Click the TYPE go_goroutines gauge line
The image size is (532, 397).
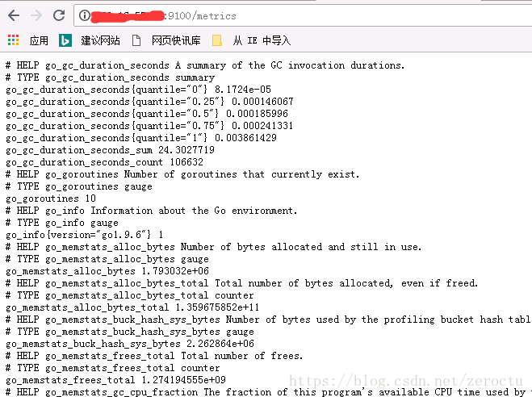79,186
